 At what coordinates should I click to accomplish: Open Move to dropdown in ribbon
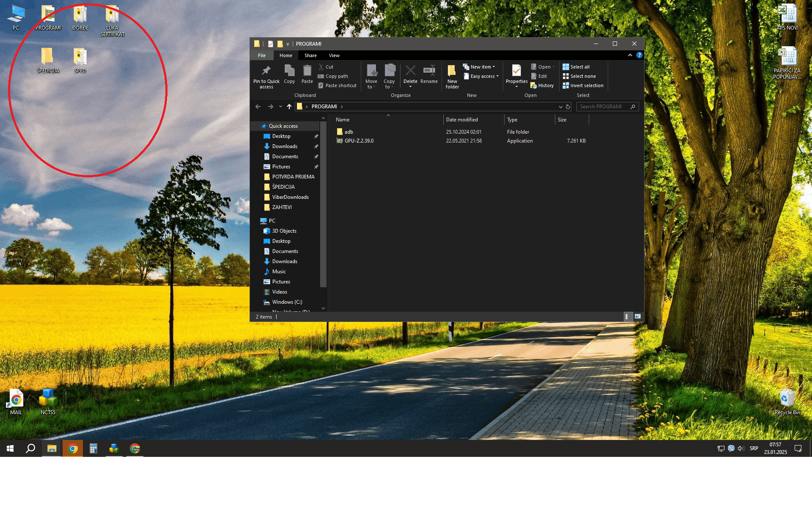pos(371,76)
